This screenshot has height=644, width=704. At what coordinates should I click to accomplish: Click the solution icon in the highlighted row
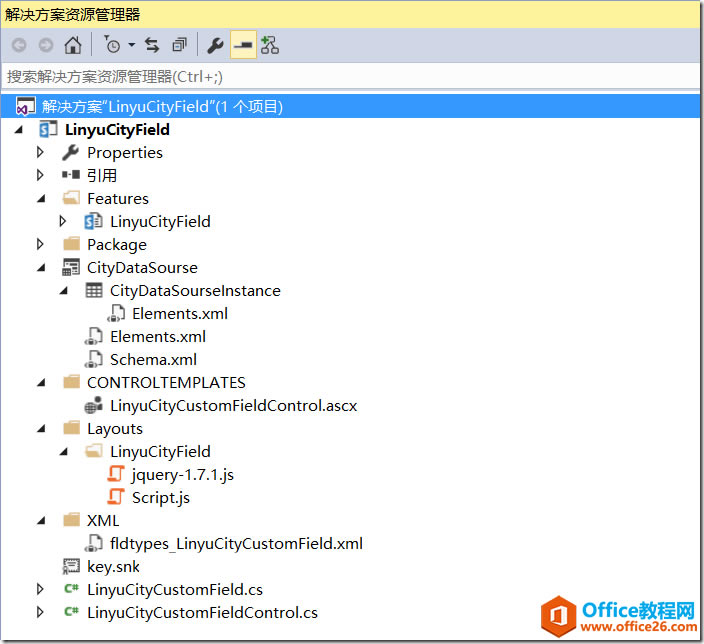coord(26,106)
